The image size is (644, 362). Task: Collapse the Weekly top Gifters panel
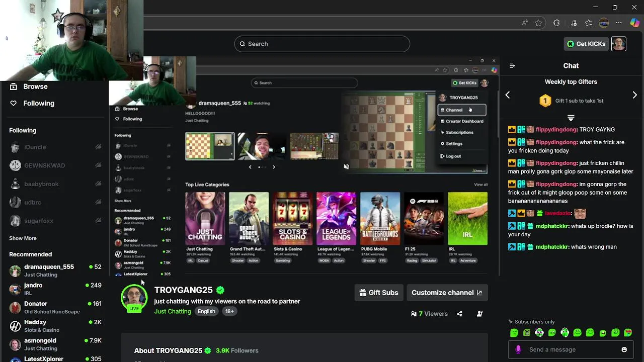point(571,118)
